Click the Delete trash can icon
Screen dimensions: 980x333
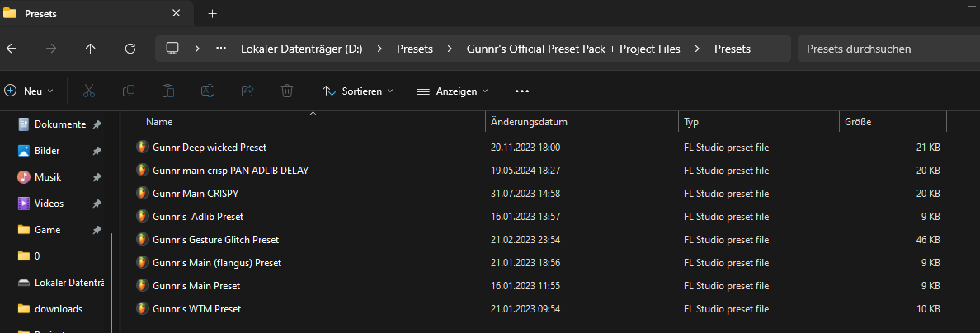pos(286,91)
